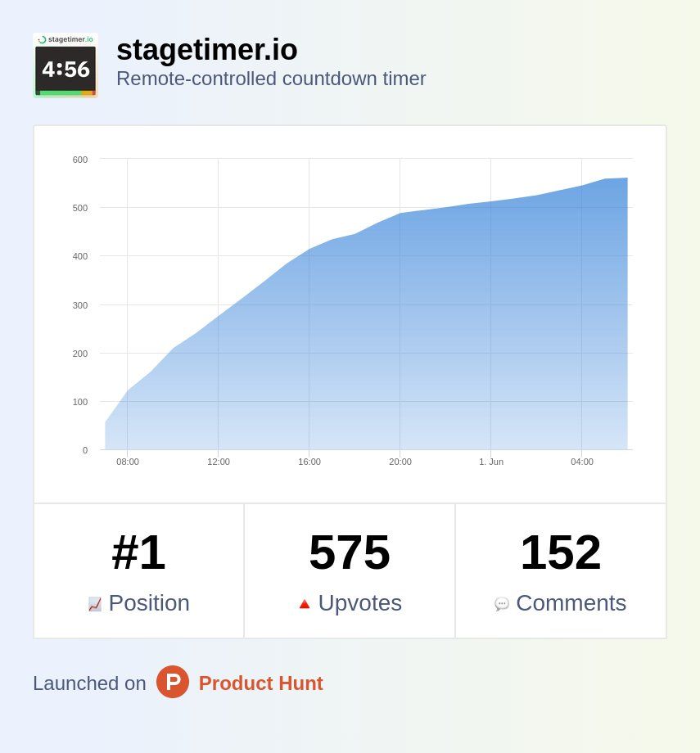
Task: Click the Remote-controlled countdown timer subtitle
Action: (x=271, y=79)
